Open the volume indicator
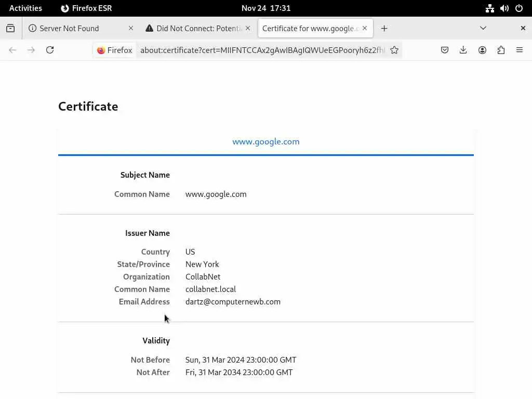Screen dimensions: 532x399 (x=504, y=8)
